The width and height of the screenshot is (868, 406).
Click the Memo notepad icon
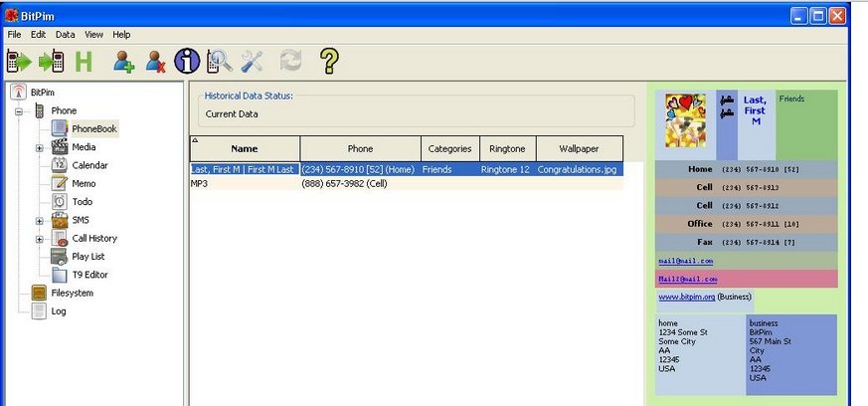pyautogui.click(x=60, y=183)
